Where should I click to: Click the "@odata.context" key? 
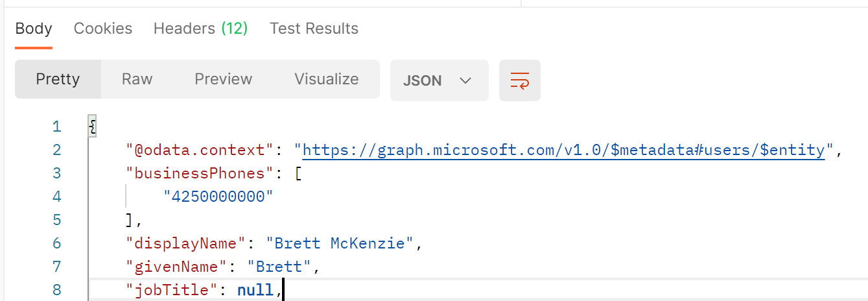200,150
